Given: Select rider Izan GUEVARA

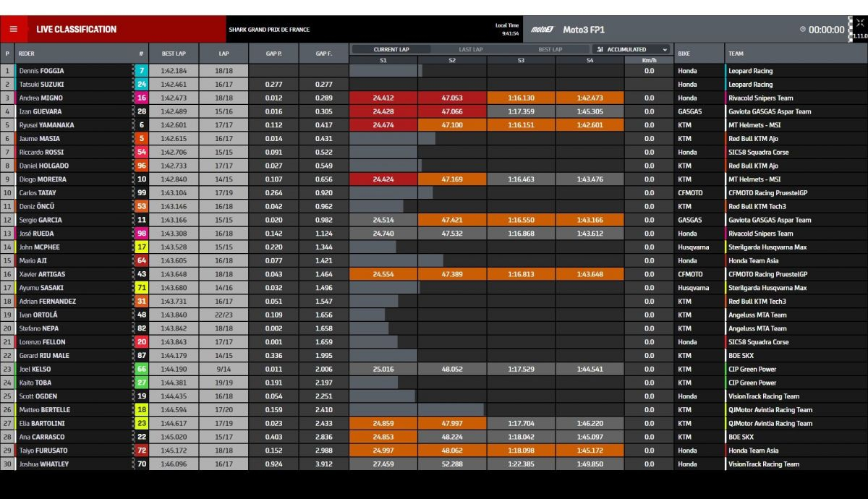Looking at the screenshot, I should [40, 111].
